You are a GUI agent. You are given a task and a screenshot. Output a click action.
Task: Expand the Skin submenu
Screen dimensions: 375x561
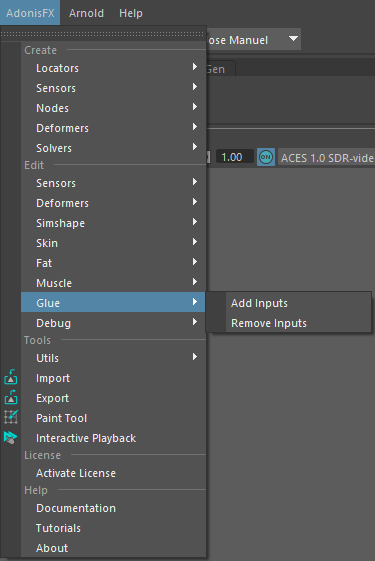[x=113, y=243]
